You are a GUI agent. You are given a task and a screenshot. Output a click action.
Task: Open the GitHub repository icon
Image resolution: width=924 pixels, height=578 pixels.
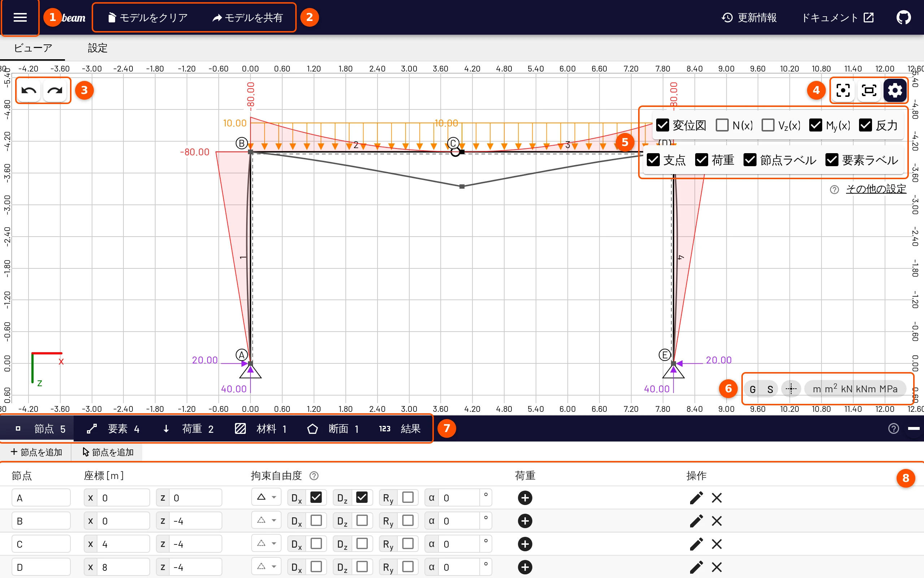pos(903,18)
